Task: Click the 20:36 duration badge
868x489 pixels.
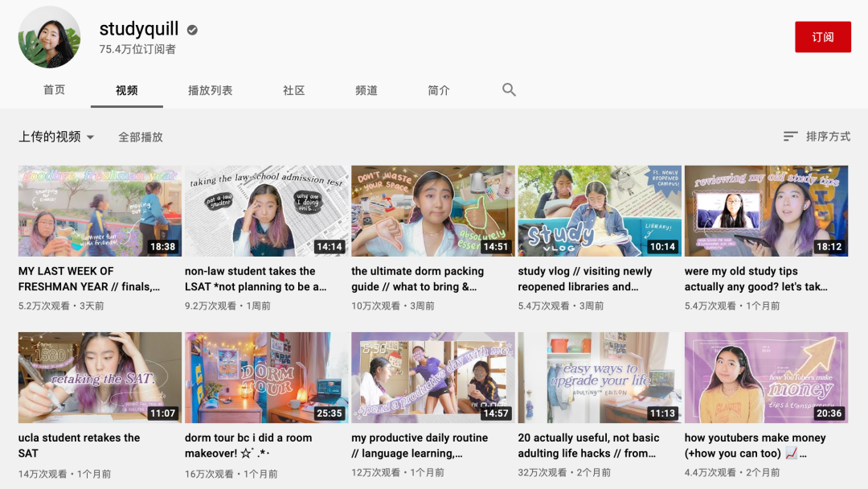Action: coord(829,413)
